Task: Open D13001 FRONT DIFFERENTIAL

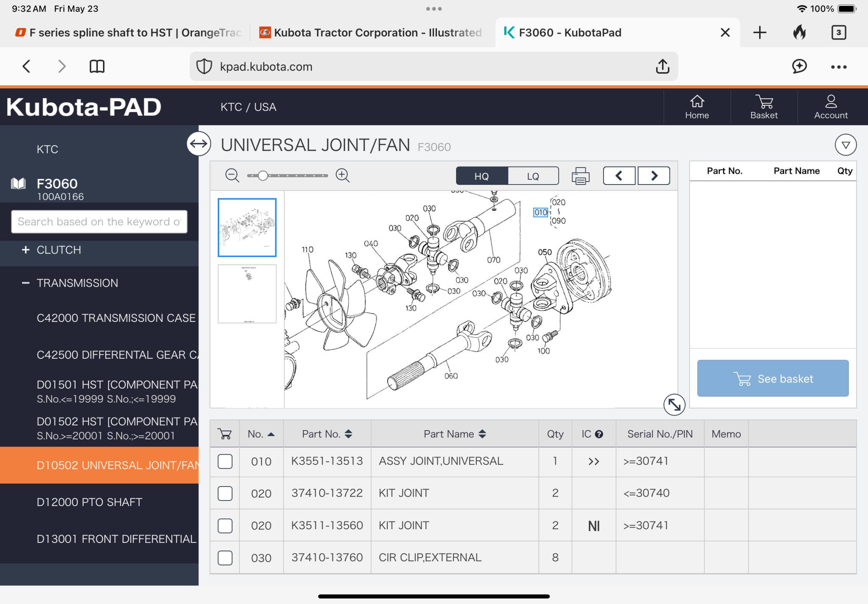Action: tap(117, 539)
